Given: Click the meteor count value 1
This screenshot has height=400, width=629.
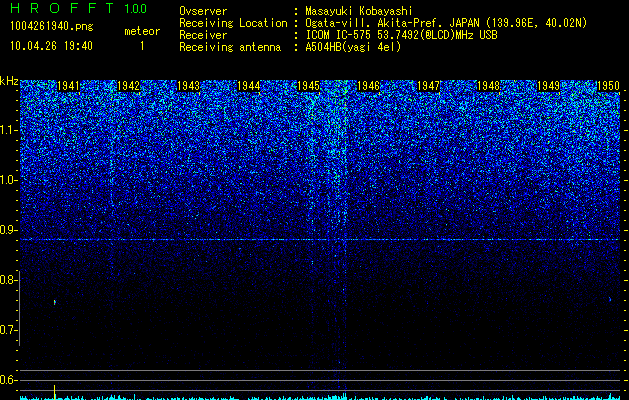Looking at the screenshot, I should click(x=142, y=46).
